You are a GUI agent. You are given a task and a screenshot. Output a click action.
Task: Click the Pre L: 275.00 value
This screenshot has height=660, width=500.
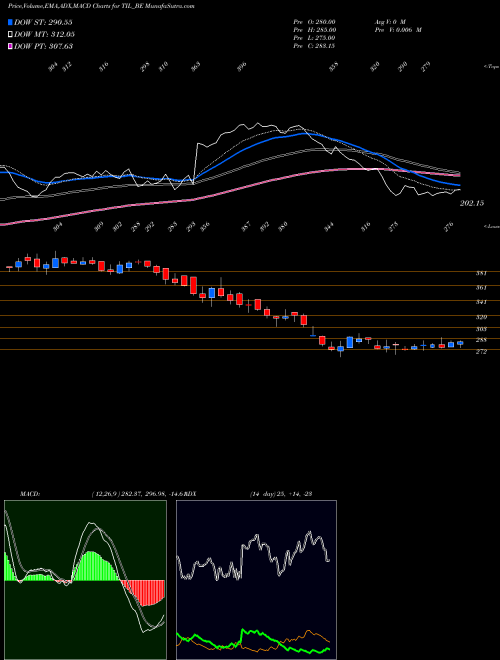[x=314, y=38]
